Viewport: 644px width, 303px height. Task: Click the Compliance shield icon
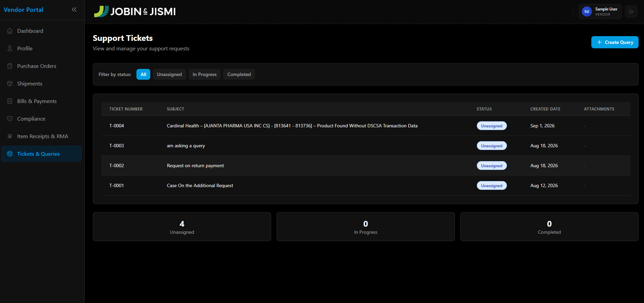click(x=10, y=119)
